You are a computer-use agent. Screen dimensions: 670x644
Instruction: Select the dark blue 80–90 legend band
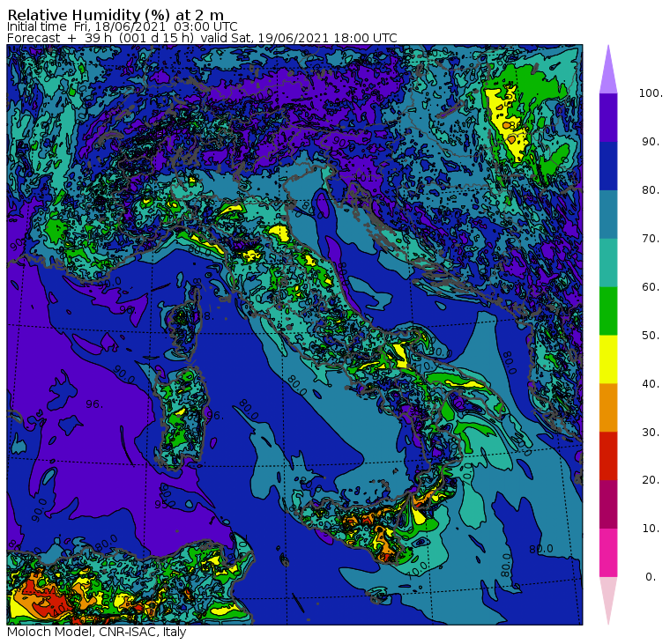tap(608, 166)
